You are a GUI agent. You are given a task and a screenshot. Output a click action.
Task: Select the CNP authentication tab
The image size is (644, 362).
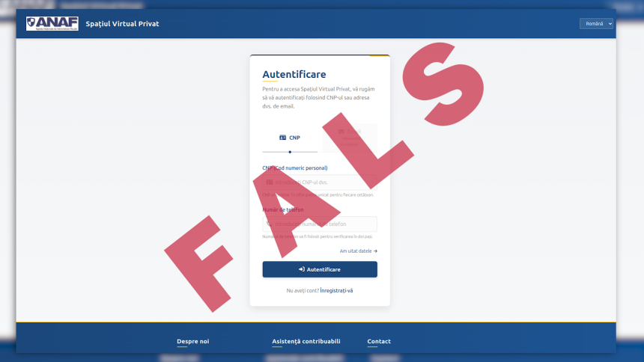pyautogui.click(x=290, y=138)
